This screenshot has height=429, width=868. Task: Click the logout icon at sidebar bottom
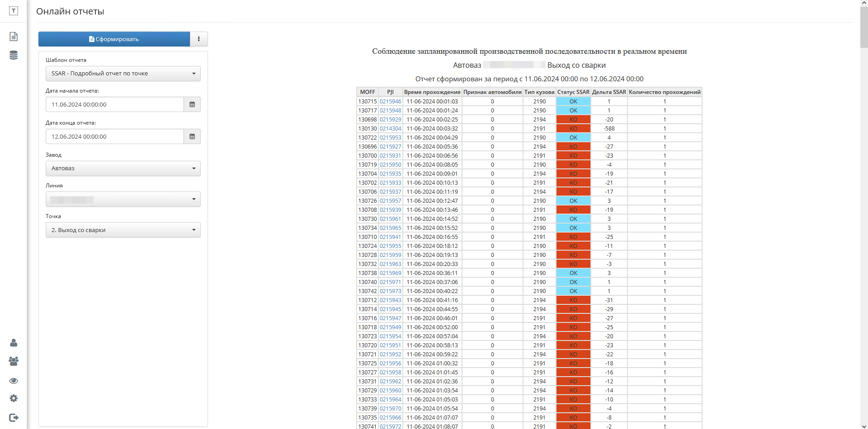pyautogui.click(x=14, y=418)
